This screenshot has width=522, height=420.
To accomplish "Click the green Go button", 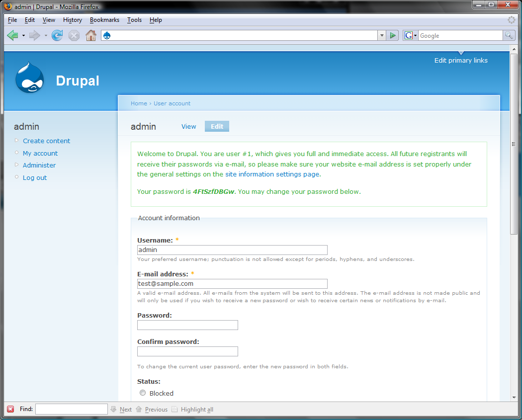I will tap(393, 35).
